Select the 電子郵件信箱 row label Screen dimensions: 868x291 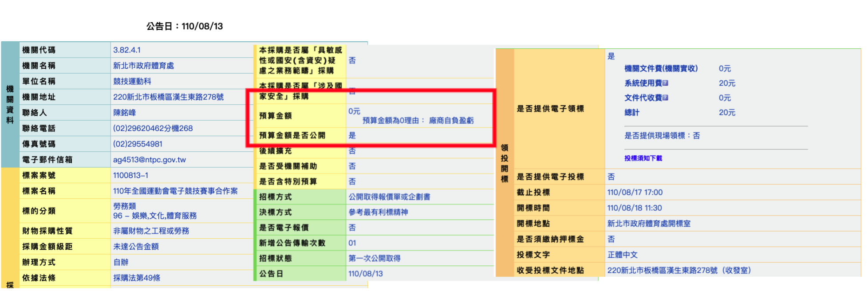pyautogui.click(x=47, y=160)
